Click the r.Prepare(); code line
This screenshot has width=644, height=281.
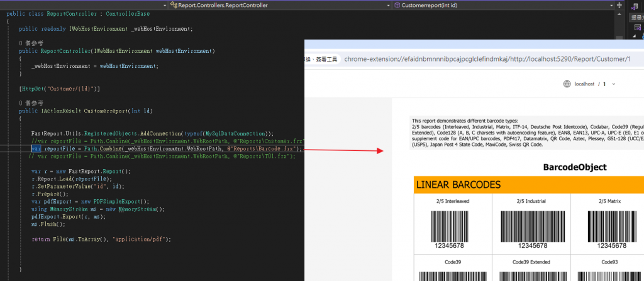(50, 194)
